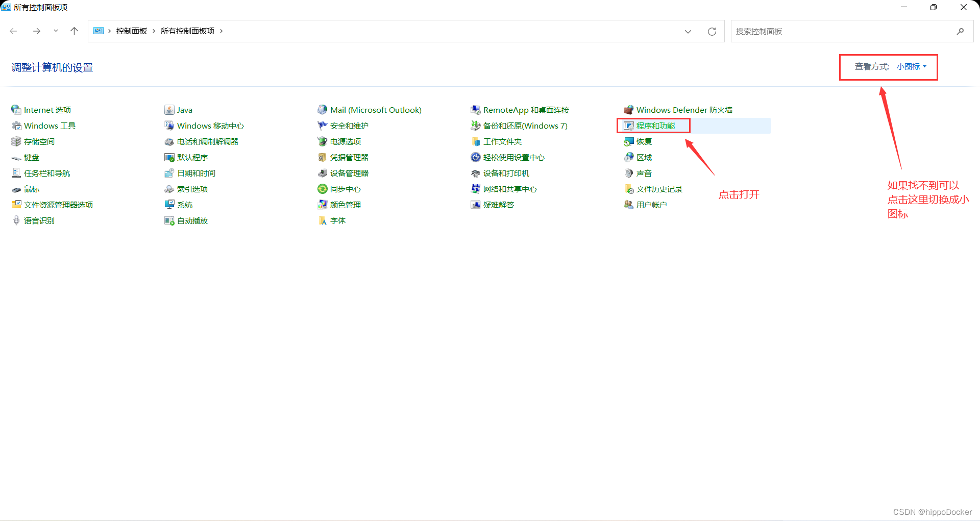Expand the chevron before 控制面板 breadcrumb

(x=109, y=31)
